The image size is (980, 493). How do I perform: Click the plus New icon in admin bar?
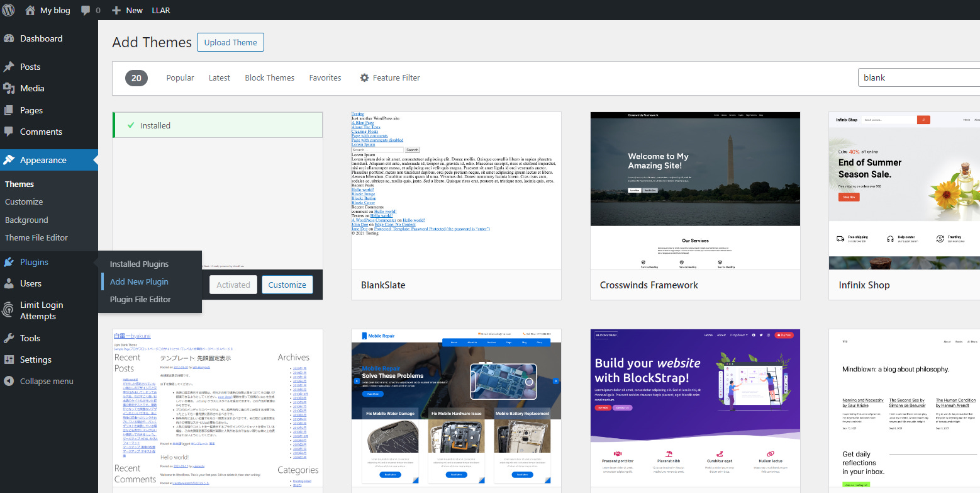[116, 11]
